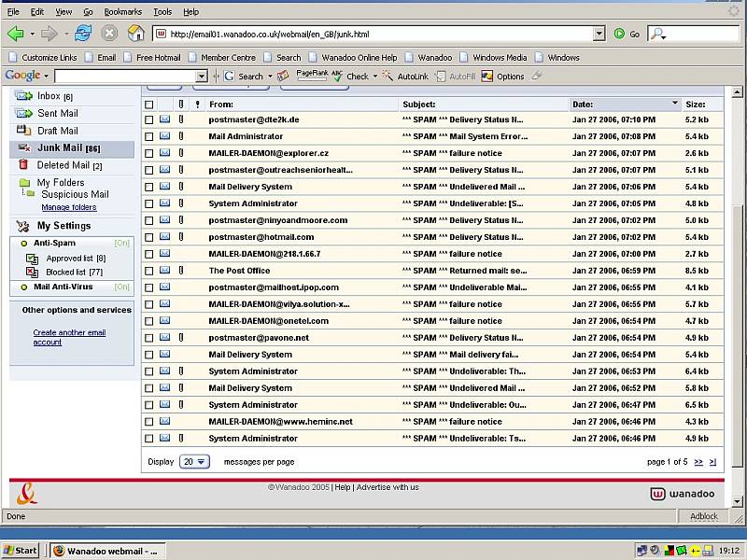
Task: Check the box for Mail Administrator message
Action: 149,136
